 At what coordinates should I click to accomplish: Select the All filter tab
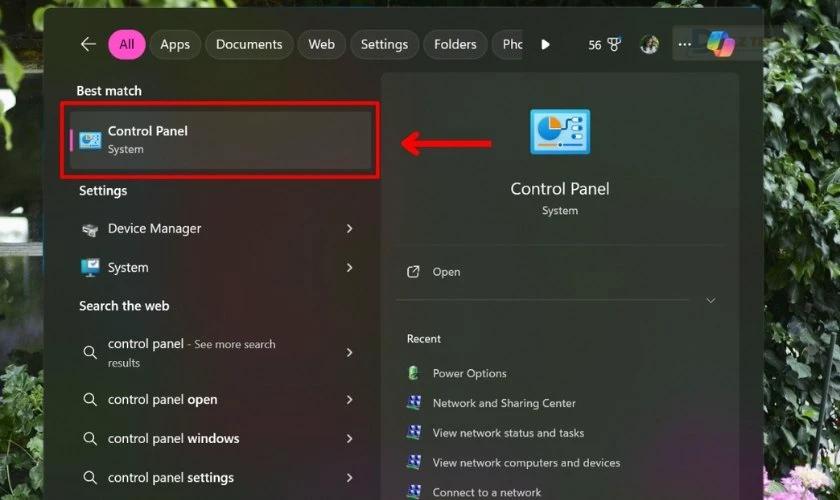pyautogui.click(x=127, y=44)
